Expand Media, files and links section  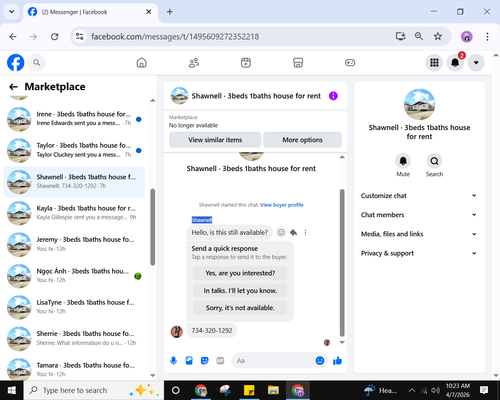419,234
